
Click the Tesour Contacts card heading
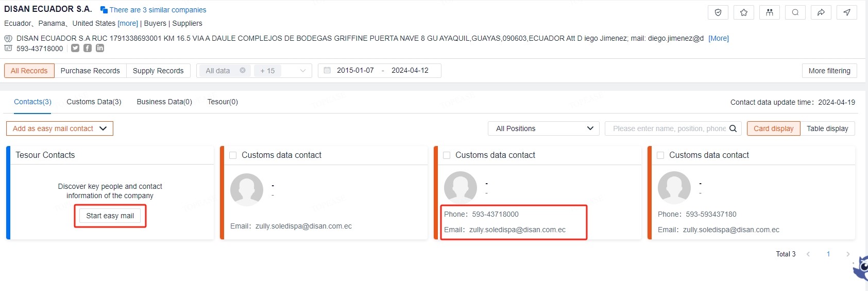45,155
